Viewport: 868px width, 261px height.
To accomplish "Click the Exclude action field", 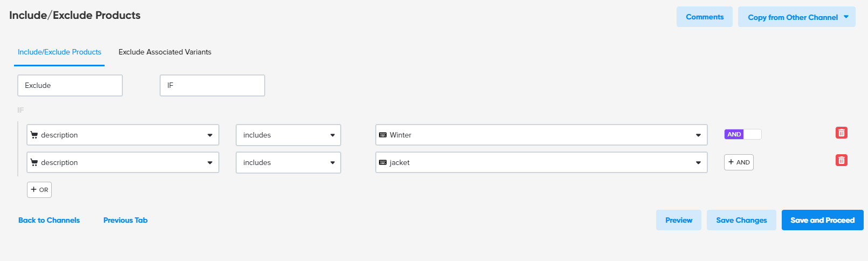I will pos(70,85).
